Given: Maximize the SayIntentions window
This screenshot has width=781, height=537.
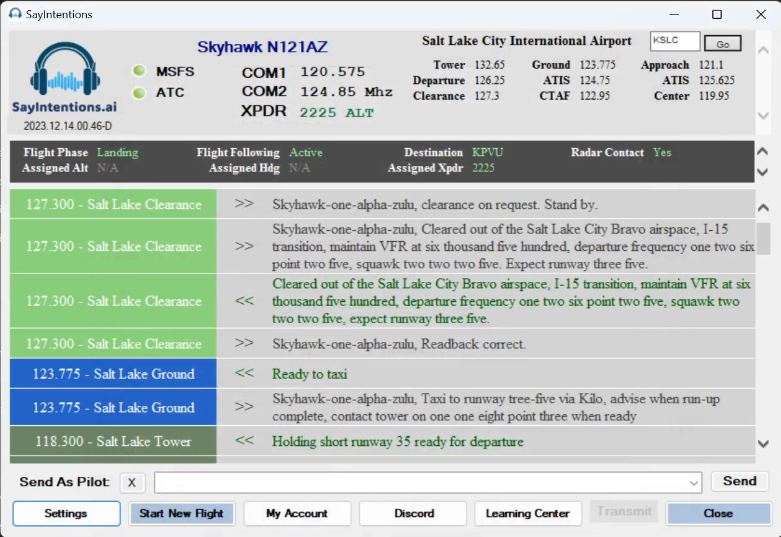Looking at the screenshot, I should [x=717, y=14].
